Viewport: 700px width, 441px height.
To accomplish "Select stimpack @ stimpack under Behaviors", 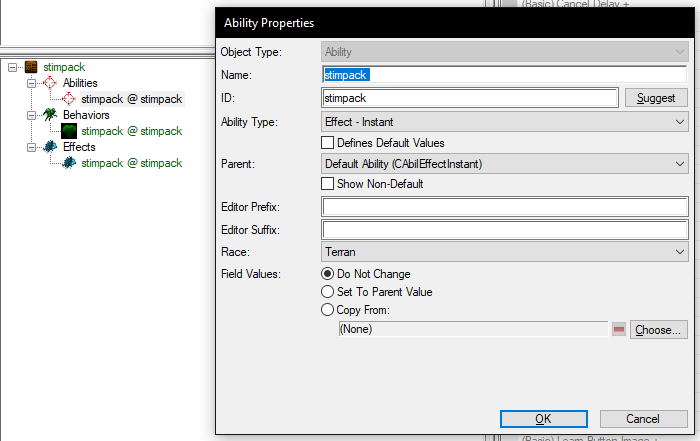I will 132,131.
